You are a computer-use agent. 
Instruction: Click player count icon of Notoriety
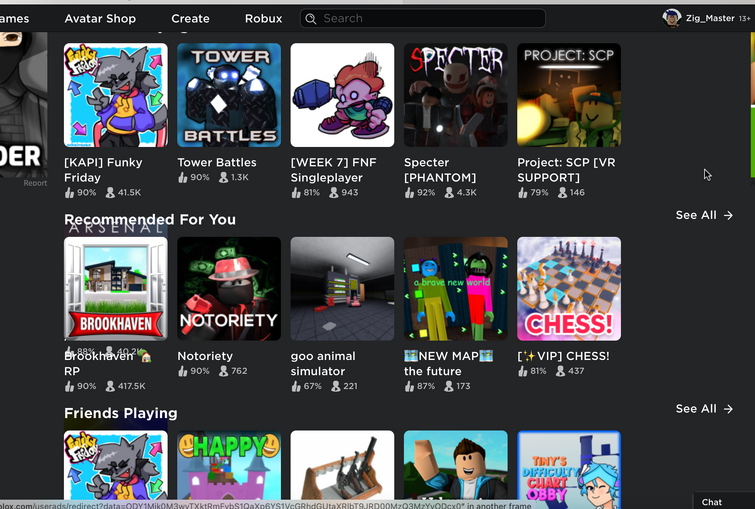coord(223,371)
